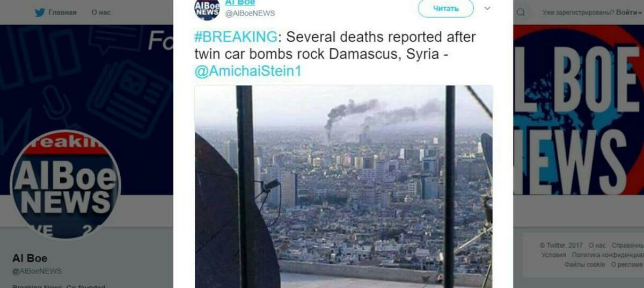The height and width of the screenshot is (288, 644).
Task: Open the #BREAKING hashtag link
Action: tap(236, 37)
